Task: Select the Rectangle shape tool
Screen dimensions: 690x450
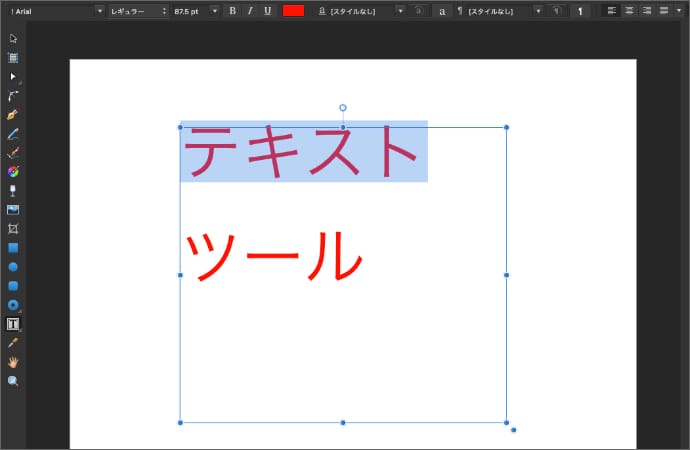Action: click(13, 247)
